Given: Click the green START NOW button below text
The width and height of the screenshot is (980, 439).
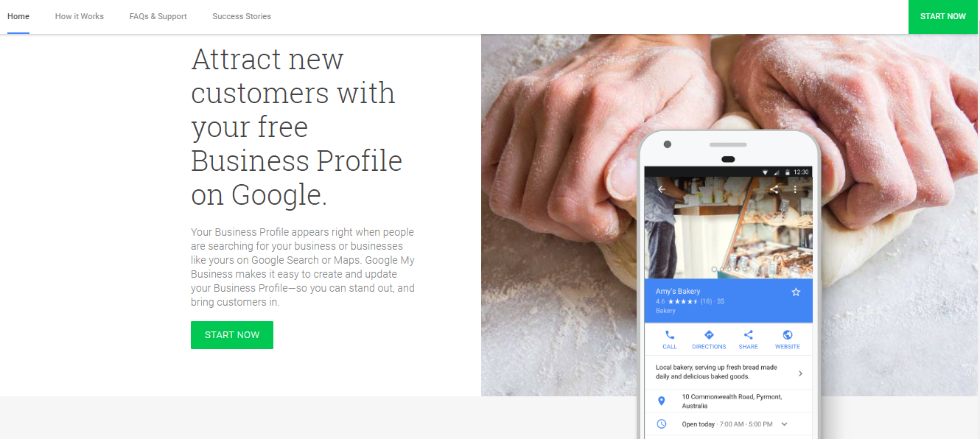Looking at the screenshot, I should tap(232, 335).
